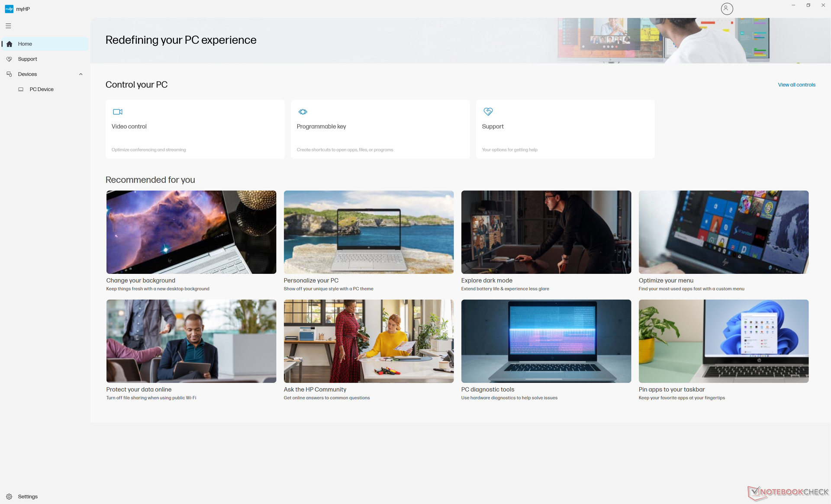
Task: Collapse the Devices section chevron
Action: click(81, 74)
